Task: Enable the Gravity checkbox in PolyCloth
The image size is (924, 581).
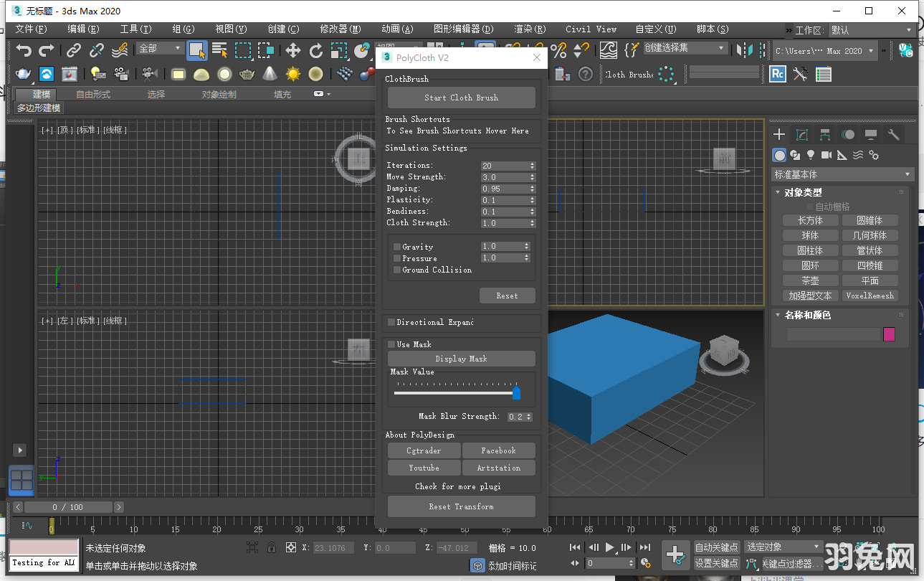Action: (398, 246)
